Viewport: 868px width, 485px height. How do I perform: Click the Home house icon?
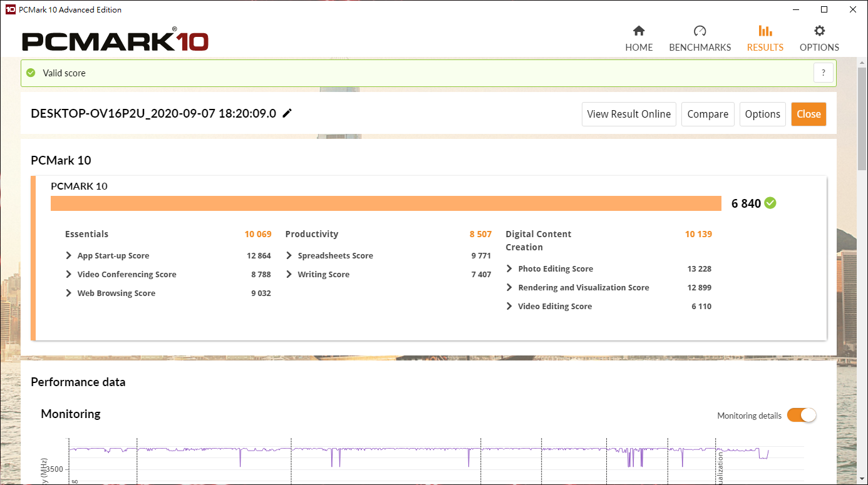pos(639,31)
